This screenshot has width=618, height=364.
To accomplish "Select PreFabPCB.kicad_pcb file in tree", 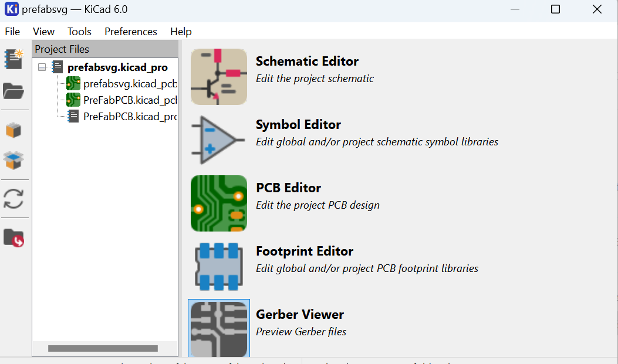I will click(x=130, y=100).
